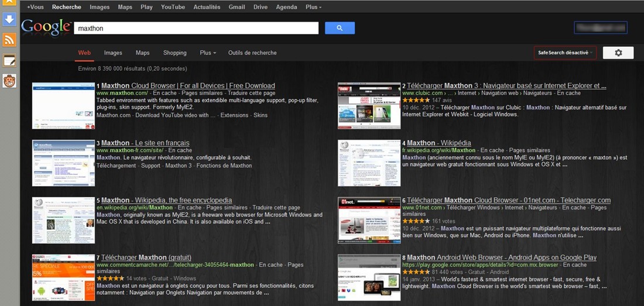The image size is (644, 306).
Task: Open 01net result thumbnail
Action: (x=369, y=220)
